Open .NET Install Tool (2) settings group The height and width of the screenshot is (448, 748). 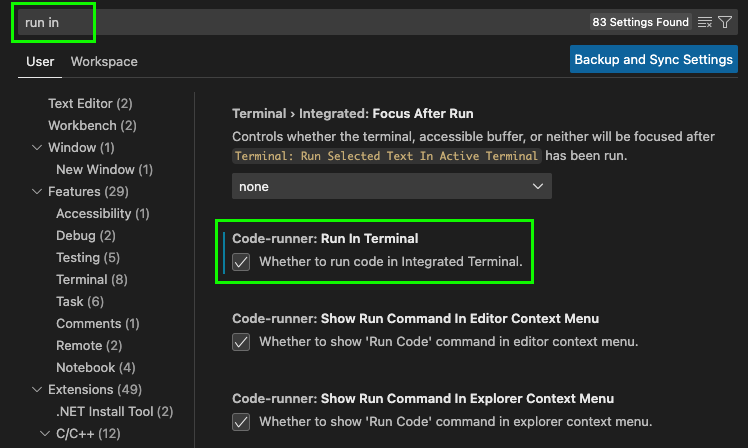[114, 411]
